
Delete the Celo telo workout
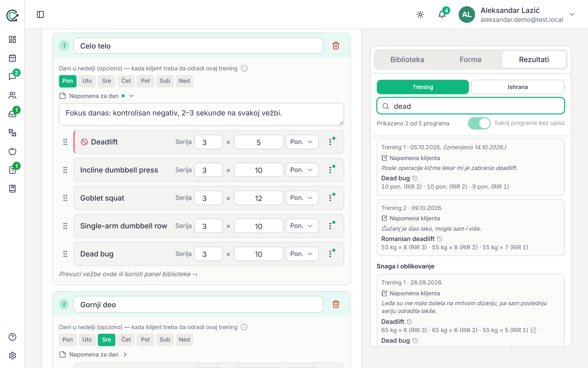coord(336,46)
